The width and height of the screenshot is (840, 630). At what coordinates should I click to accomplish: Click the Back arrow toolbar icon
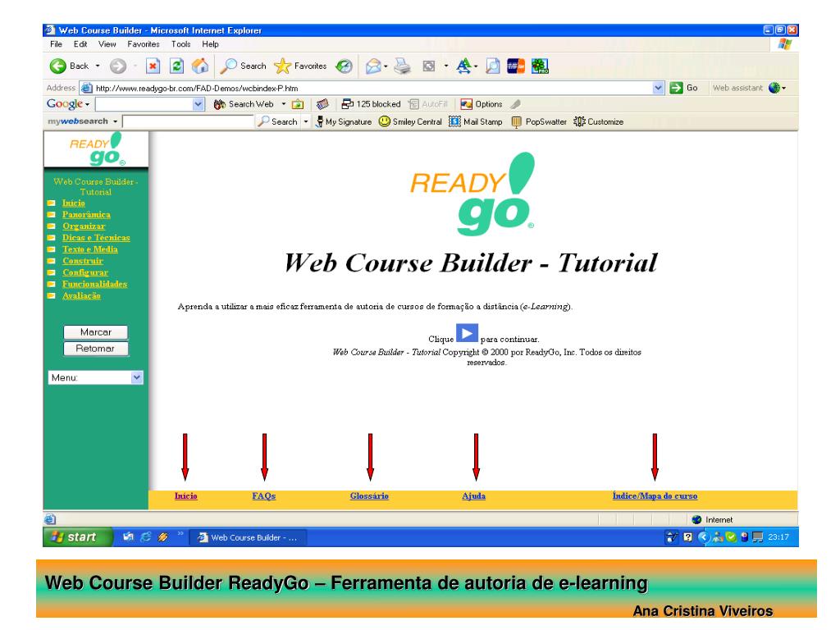(58, 66)
